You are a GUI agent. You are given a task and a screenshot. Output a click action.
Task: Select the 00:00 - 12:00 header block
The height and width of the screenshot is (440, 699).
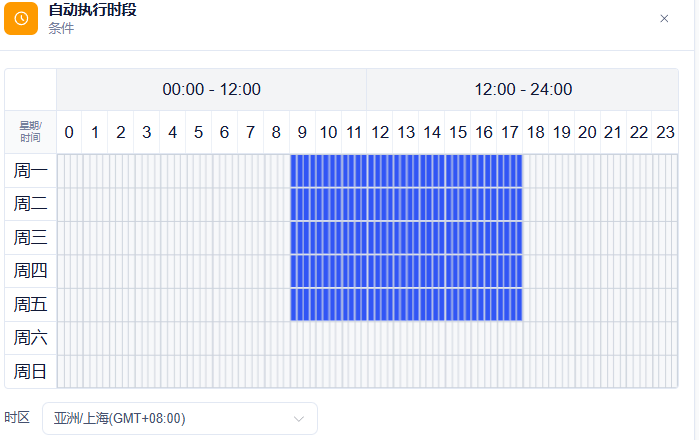pos(211,89)
